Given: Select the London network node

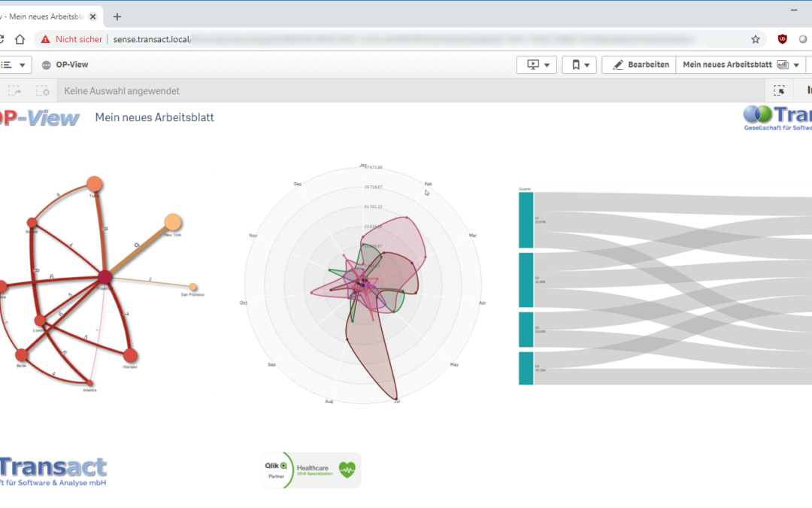Looking at the screenshot, I should click(x=40, y=321).
